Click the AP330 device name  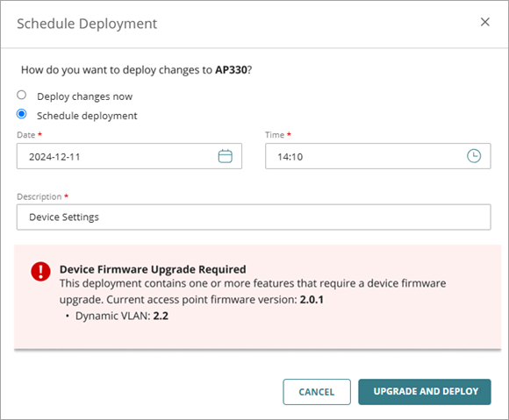(x=231, y=70)
